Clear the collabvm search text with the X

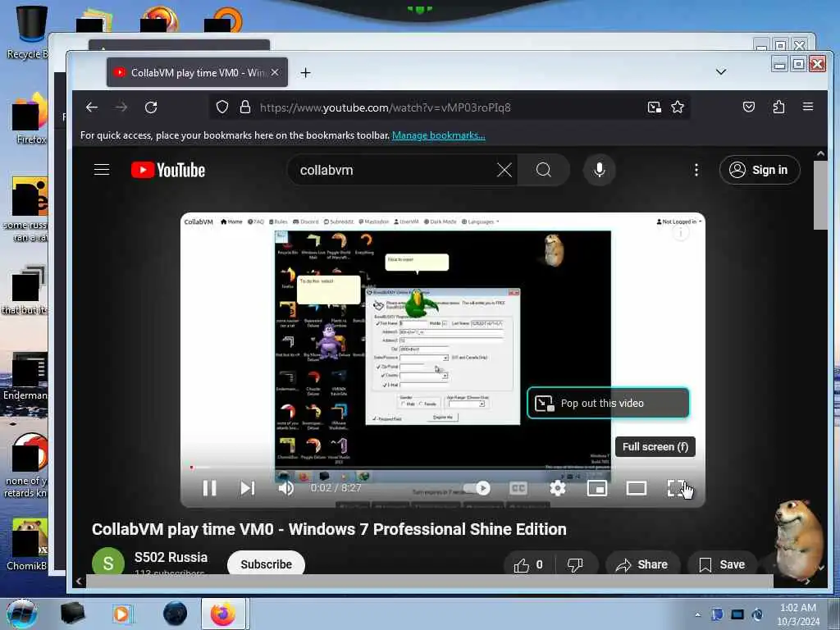(504, 171)
